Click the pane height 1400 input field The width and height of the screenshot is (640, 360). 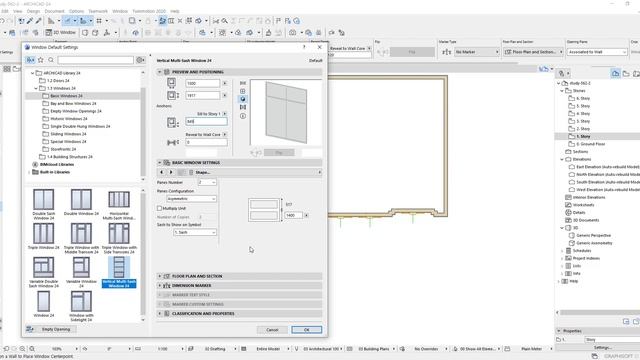pos(293,215)
